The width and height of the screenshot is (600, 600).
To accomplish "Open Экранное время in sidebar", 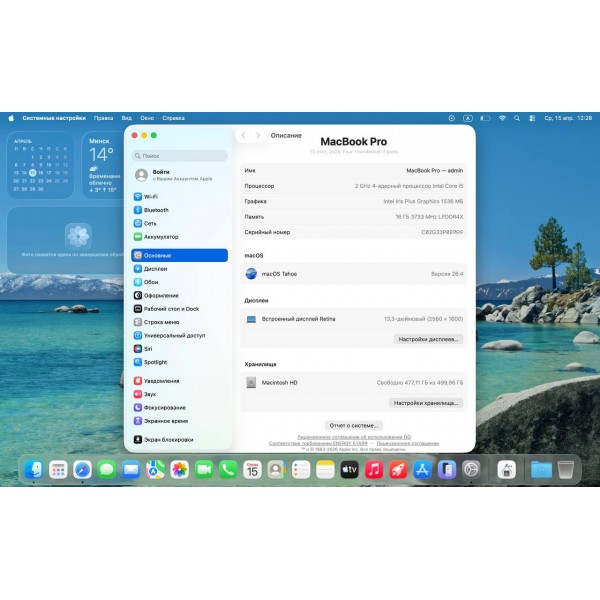I will (164, 421).
